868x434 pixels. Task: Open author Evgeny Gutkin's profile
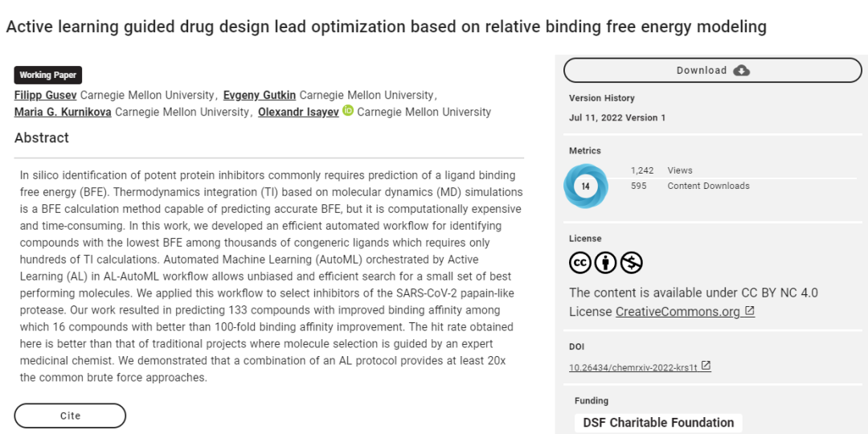pos(260,95)
